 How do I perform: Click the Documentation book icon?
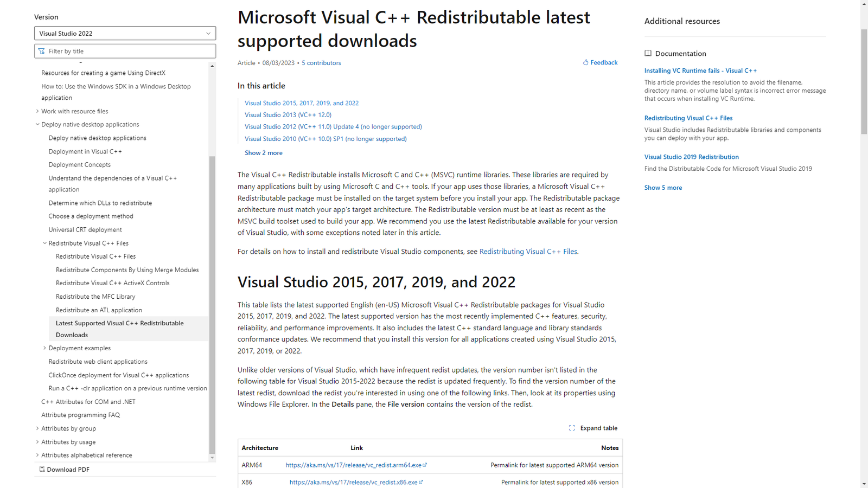(x=648, y=54)
